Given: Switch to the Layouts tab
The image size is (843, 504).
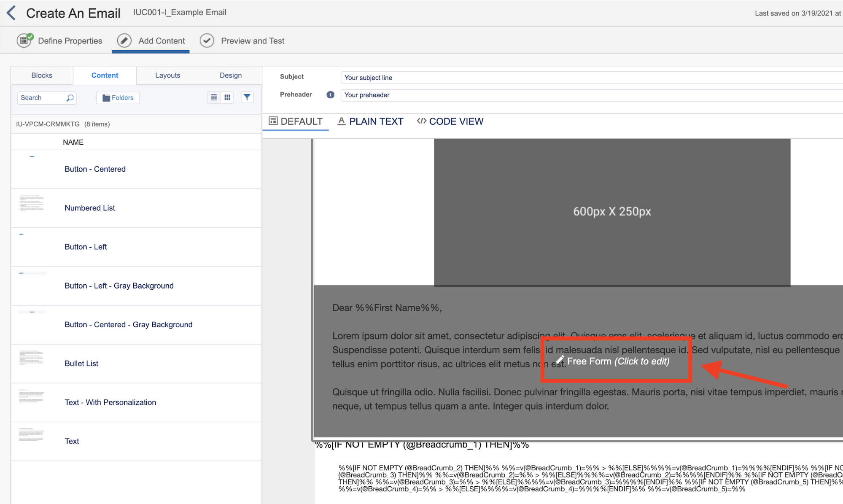Looking at the screenshot, I should (x=167, y=75).
